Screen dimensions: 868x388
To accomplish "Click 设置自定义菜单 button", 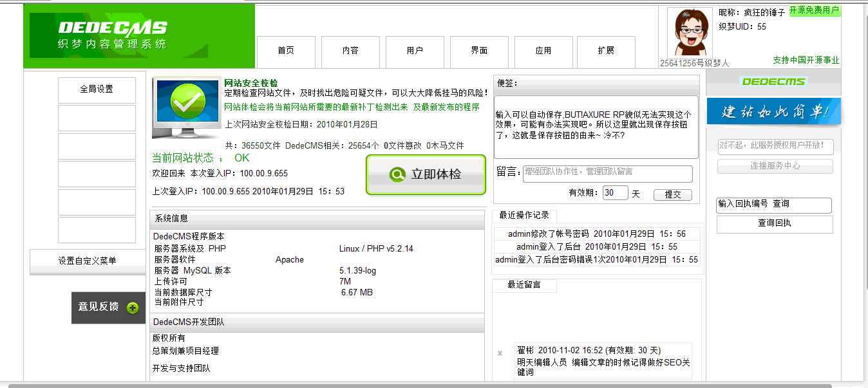I will click(88, 262).
